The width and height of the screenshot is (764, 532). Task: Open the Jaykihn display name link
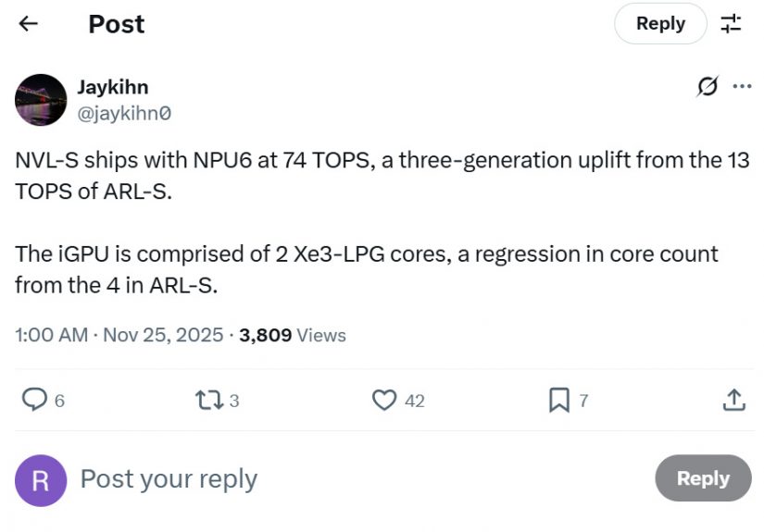pyautogui.click(x=112, y=87)
